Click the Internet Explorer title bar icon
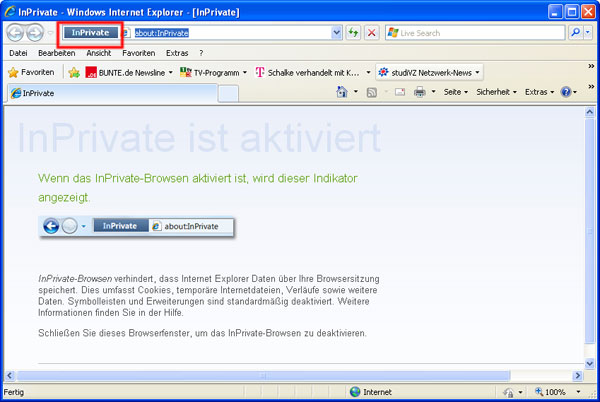Screen dimensions: 600x402 pos(10,12)
